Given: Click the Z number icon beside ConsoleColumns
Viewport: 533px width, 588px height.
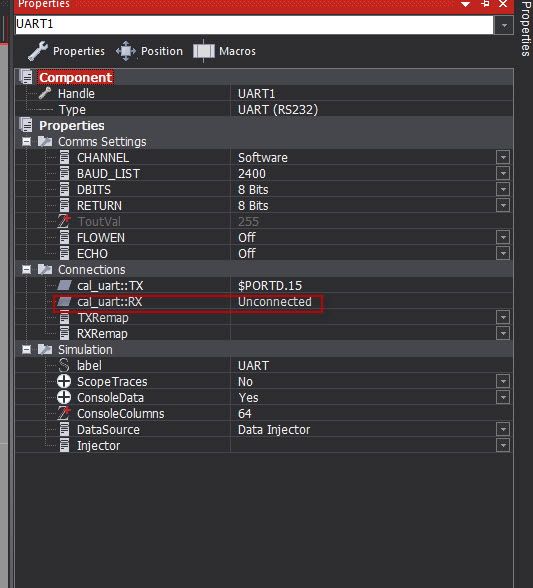Looking at the screenshot, I should tap(64, 413).
